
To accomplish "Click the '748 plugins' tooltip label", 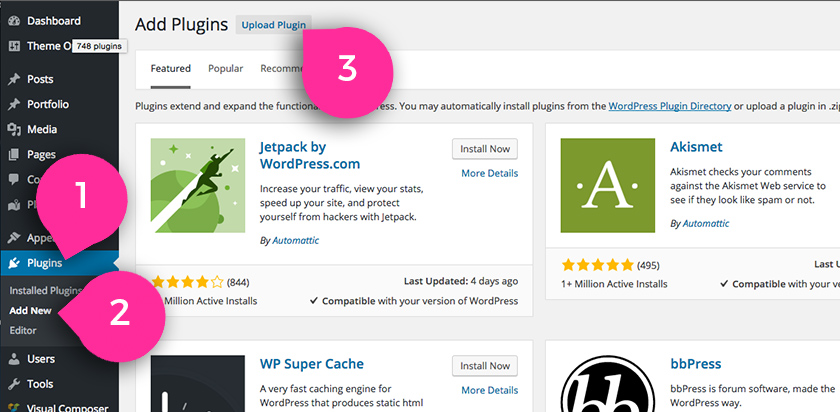I will point(99,47).
